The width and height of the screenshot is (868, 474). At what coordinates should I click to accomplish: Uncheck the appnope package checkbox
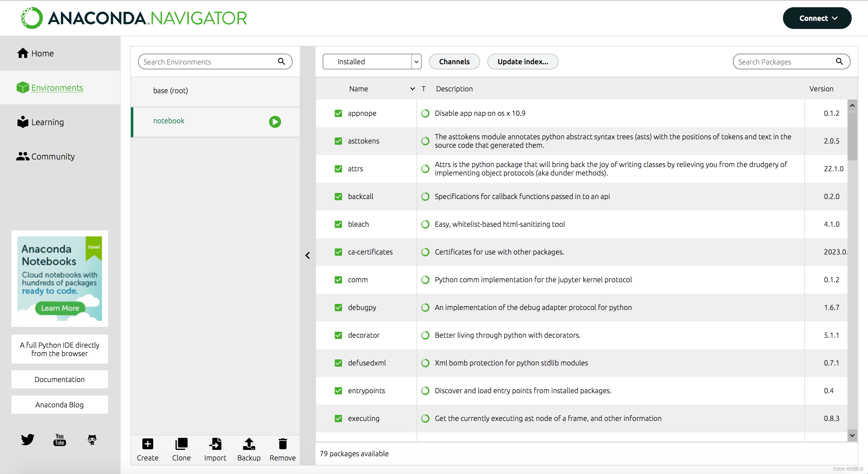(x=338, y=114)
